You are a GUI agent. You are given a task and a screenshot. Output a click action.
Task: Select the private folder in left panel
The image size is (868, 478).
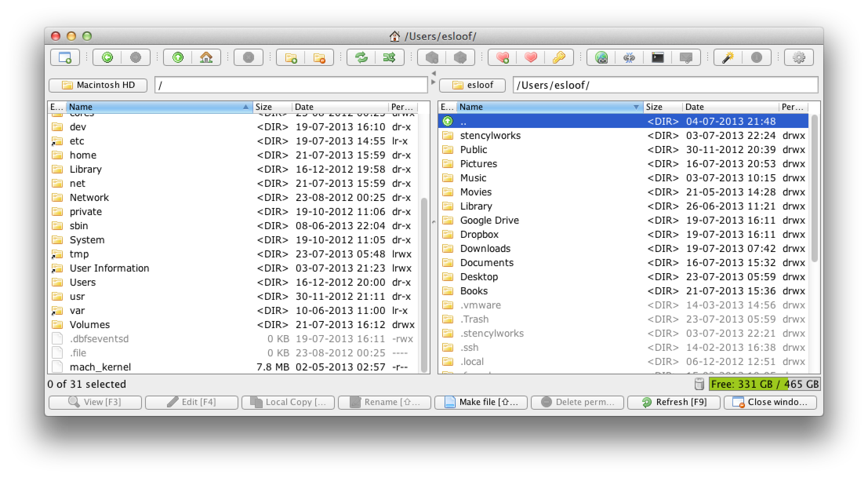tap(233, 212)
